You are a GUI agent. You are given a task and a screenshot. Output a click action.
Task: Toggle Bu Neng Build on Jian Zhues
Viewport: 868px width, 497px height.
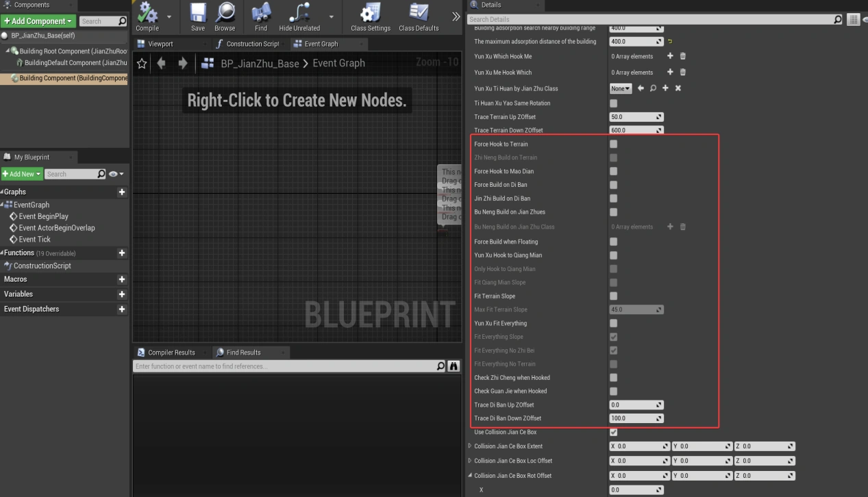pyautogui.click(x=613, y=212)
